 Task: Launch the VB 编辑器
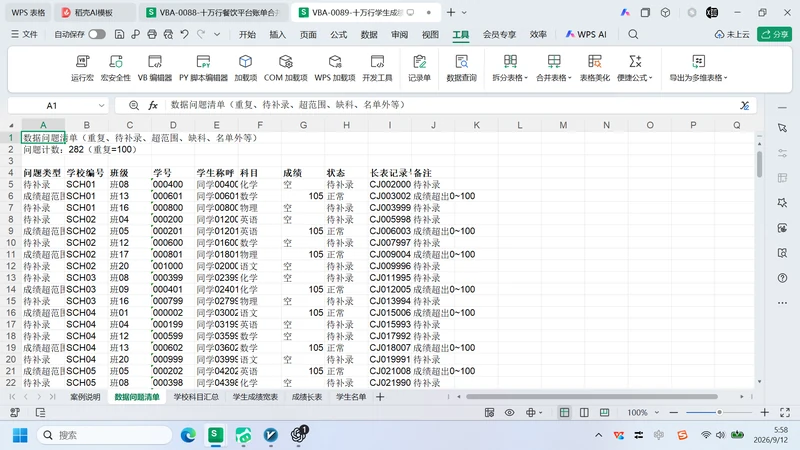(155, 68)
